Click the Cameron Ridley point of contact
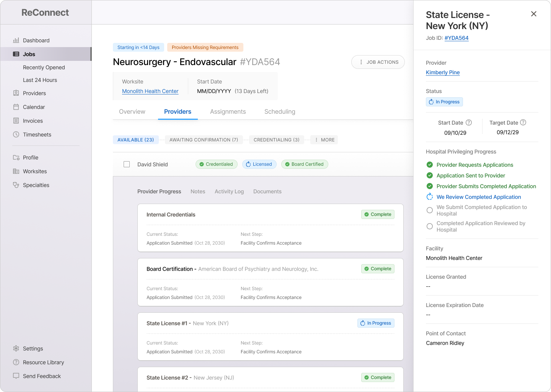The image size is (551, 392). click(x=445, y=343)
